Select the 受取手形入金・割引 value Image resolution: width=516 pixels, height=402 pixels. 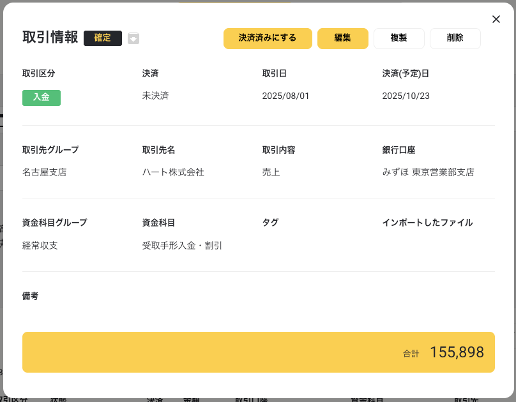pyautogui.click(x=182, y=246)
